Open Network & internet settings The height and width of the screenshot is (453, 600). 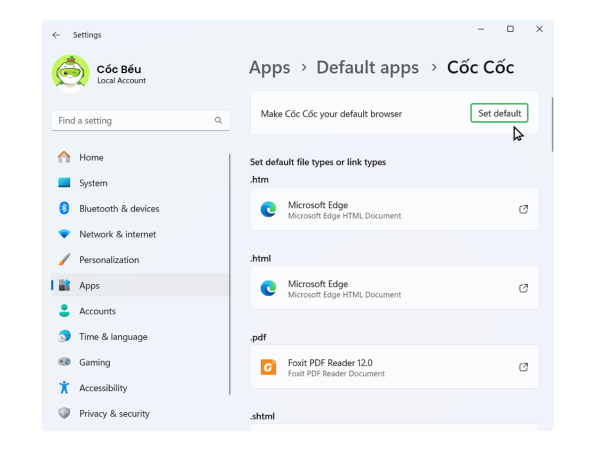[140, 234]
